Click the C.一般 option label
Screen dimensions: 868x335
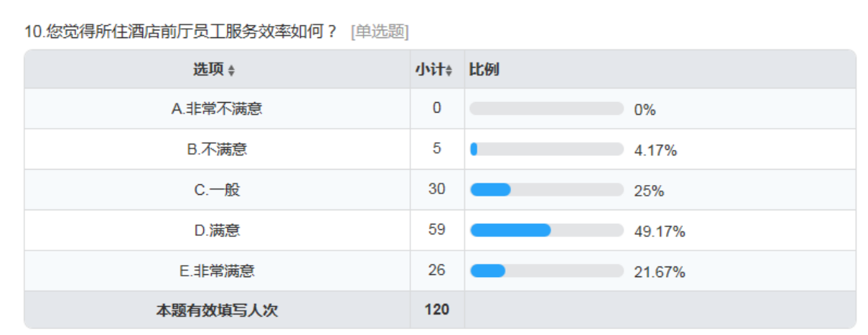217,190
